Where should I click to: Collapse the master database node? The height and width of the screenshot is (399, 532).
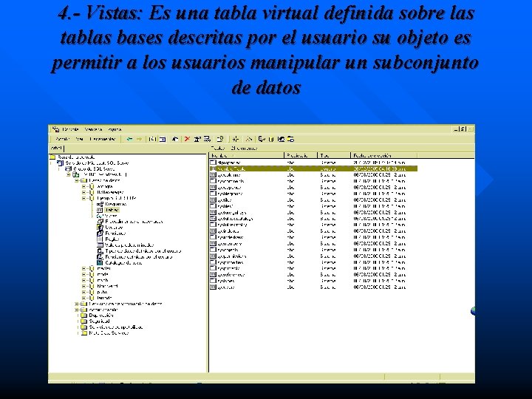tap(83, 268)
